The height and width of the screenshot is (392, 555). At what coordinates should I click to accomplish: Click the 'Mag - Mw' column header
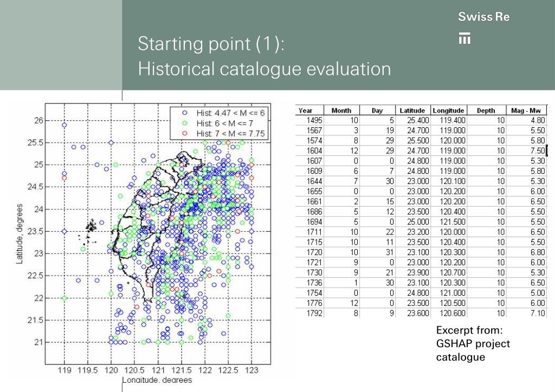coord(526,110)
